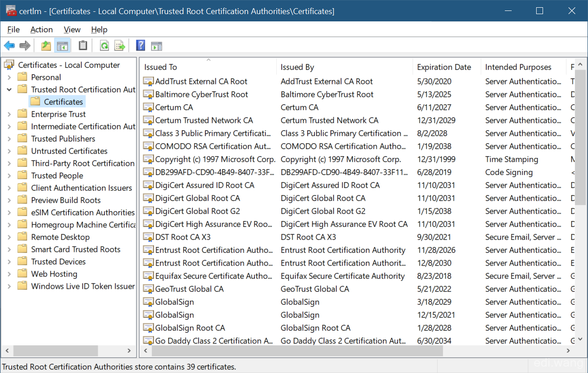588x373 pixels.
Task: Select Go Daddy Class 2 Certification row name
Action: tap(214, 341)
